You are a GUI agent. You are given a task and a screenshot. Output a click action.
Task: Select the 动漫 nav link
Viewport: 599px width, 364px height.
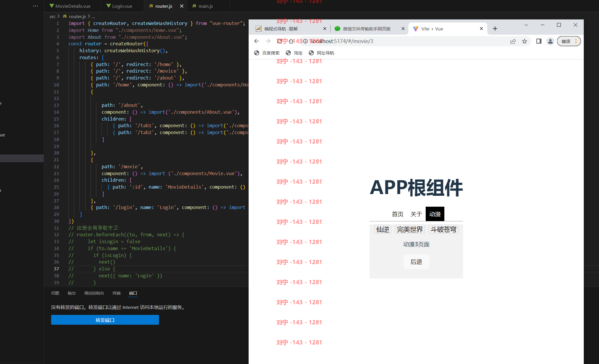[435, 214]
